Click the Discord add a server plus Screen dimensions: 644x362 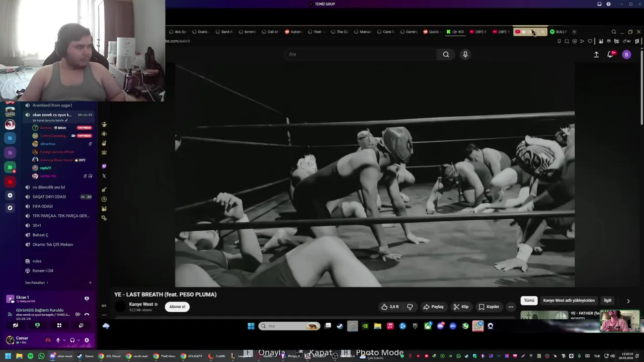[x=10, y=195]
